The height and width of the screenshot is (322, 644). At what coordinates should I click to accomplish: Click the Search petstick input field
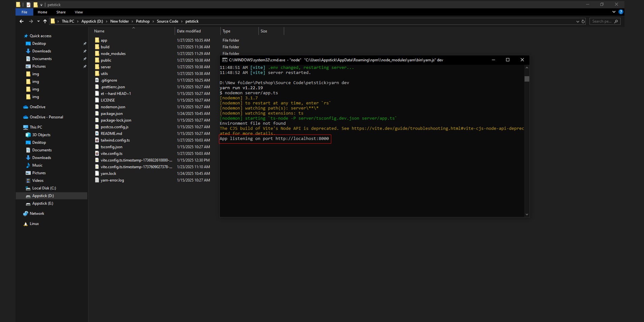(x=602, y=21)
